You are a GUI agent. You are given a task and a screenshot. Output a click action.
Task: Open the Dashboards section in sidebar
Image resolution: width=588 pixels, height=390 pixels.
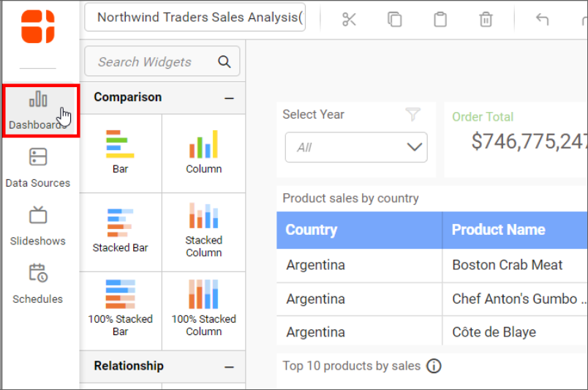[39, 110]
